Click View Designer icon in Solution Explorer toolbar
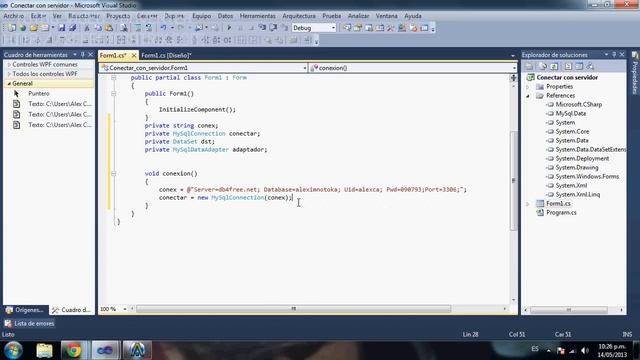The height and width of the screenshot is (360, 640). click(579, 66)
